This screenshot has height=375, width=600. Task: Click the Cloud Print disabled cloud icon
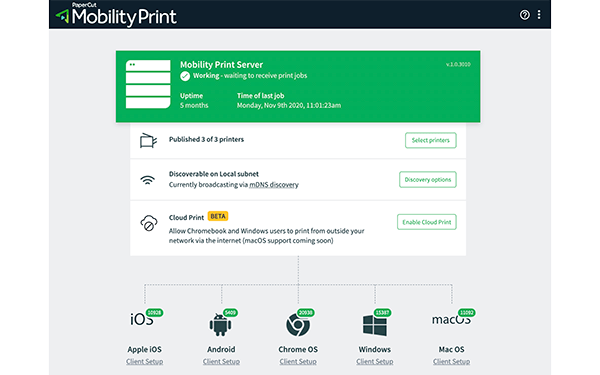[x=148, y=223]
